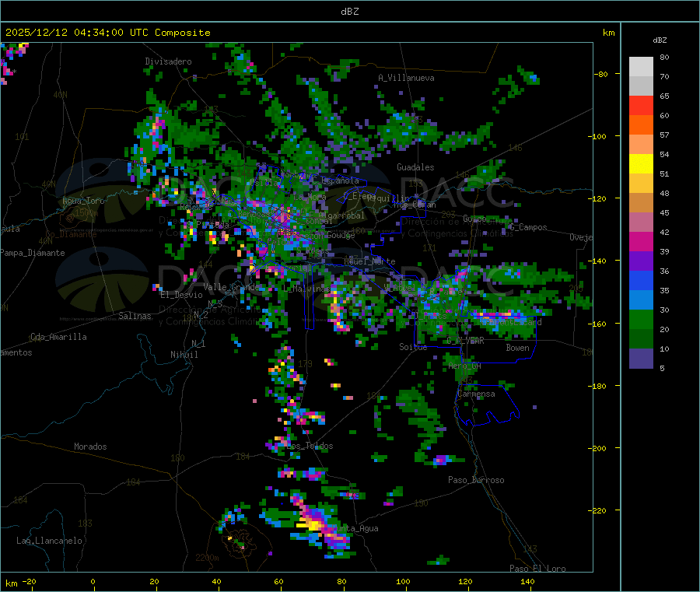Click the Guadales map label
This screenshot has width=700, height=592.
[415, 167]
